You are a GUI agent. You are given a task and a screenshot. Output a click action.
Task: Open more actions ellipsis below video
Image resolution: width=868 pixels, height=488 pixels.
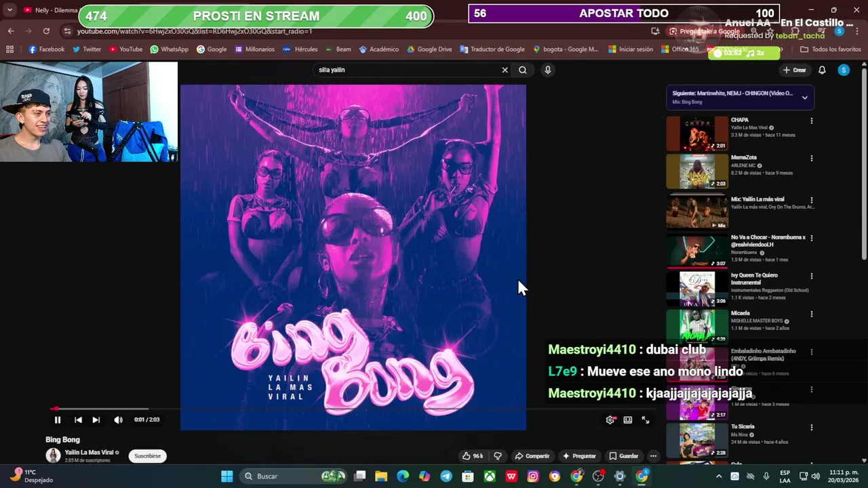click(x=653, y=456)
